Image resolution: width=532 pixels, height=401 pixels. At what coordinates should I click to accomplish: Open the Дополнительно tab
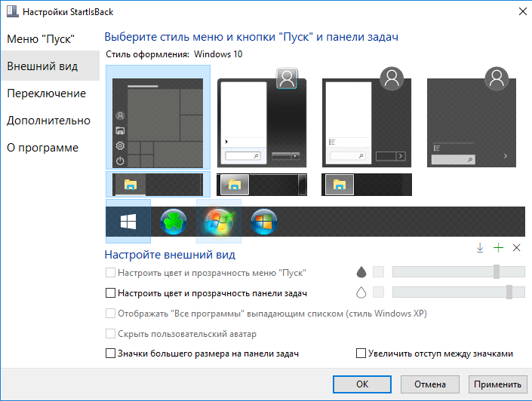[x=51, y=121]
